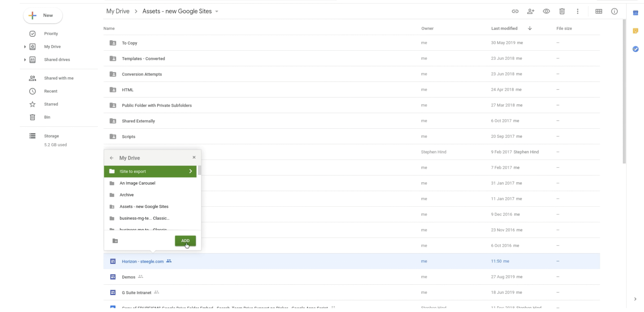Create new folder in move dialog

tap(115, 241)
